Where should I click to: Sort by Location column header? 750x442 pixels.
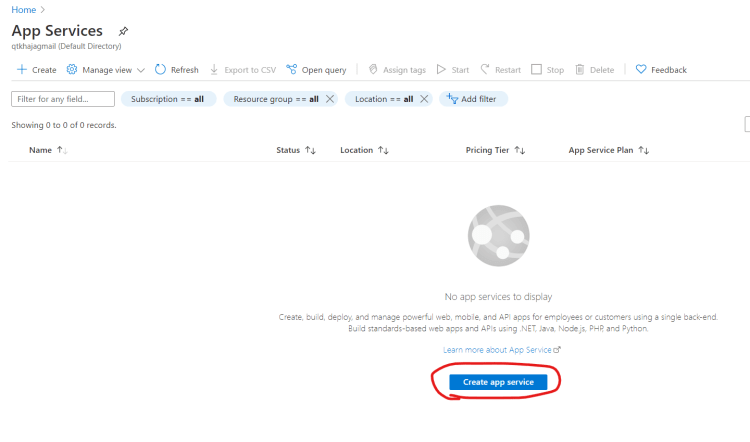tap(364, 150)
